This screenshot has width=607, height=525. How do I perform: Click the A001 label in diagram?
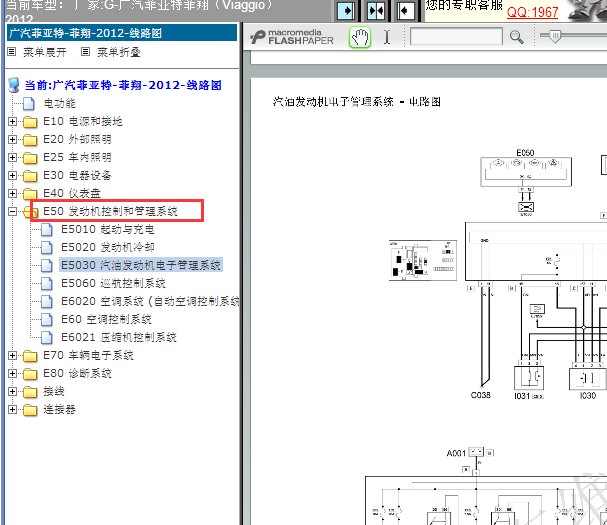456,453
